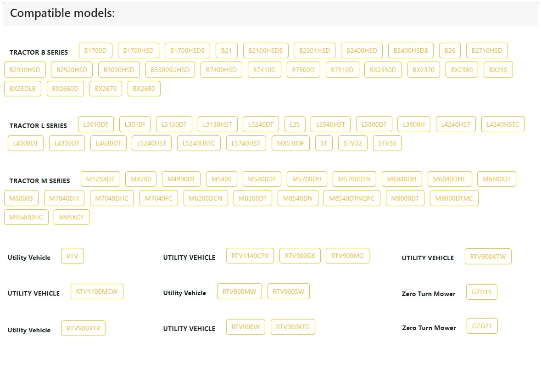Open the L4240HSTC model link
Image resolution: width=541 pixels, height=392 pixels.
coord(503,124)
